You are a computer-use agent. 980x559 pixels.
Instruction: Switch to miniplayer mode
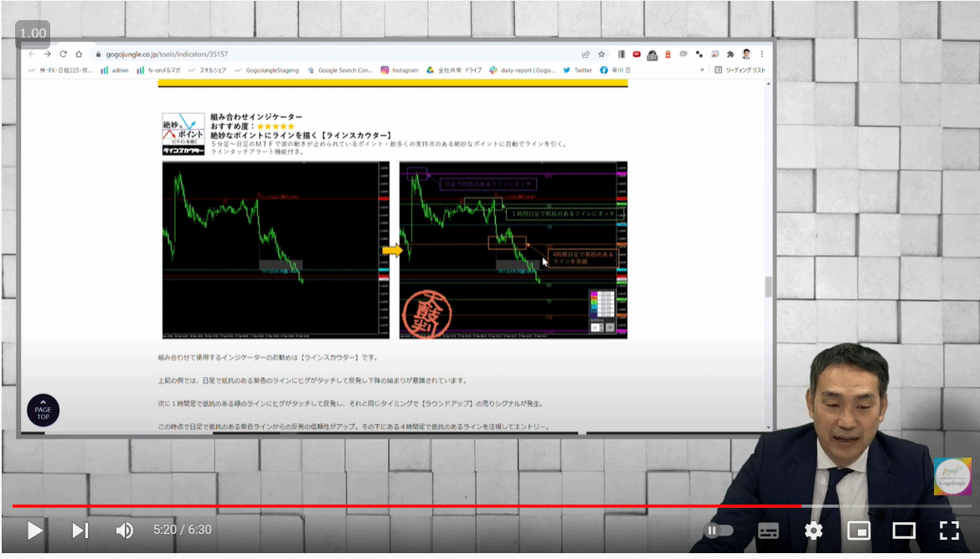coord(858,530)
